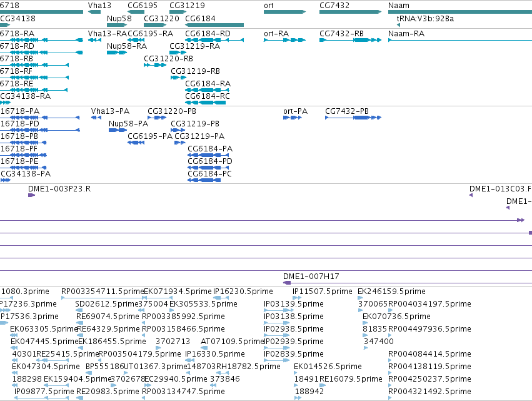The image size is (532, 401).
Task: Select EST EK246159.5prime
Action: pyautogui.click(x=361, y=298)
